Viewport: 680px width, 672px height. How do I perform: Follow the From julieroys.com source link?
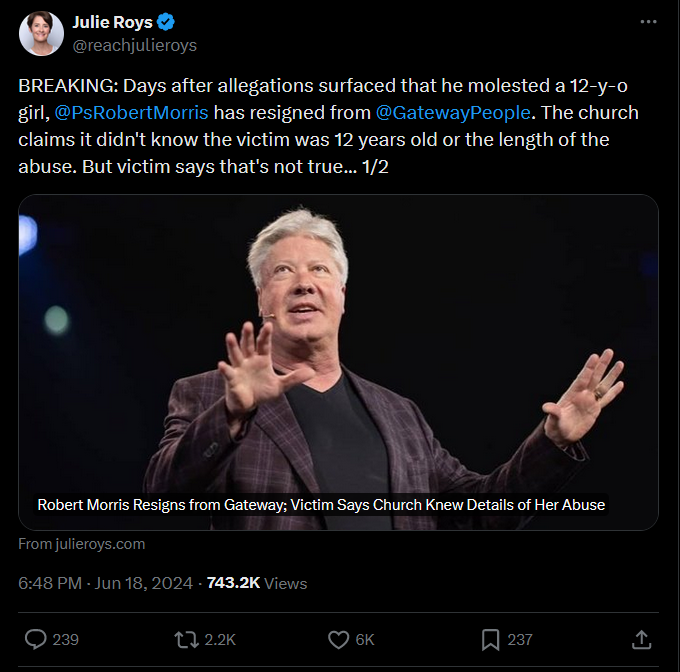tap(82, 544)
